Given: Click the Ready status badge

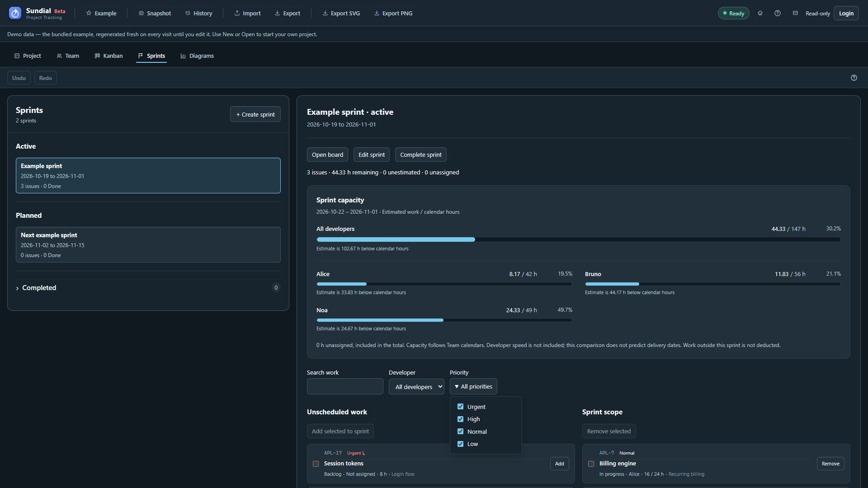Looking at the screenshot, I should pos(734,13).
